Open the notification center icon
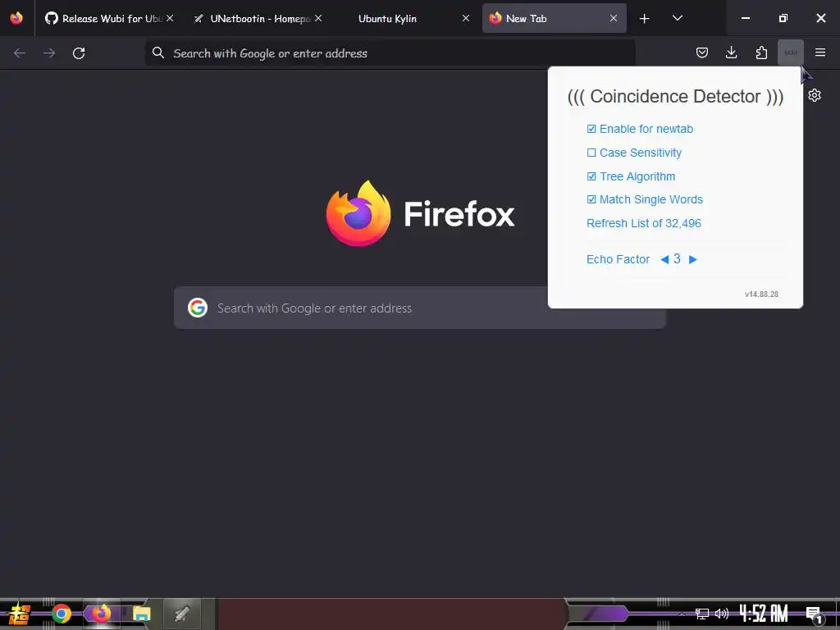This screenshot has width=840, height=630. 814,614
